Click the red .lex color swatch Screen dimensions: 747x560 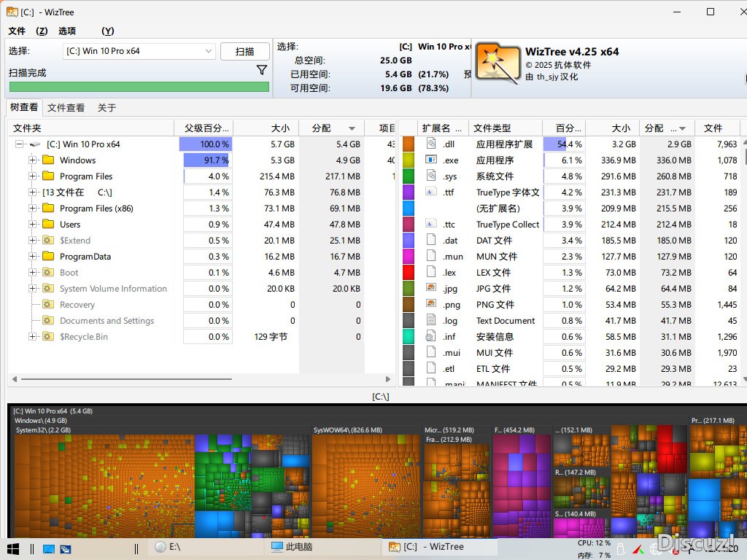point(409,273)
